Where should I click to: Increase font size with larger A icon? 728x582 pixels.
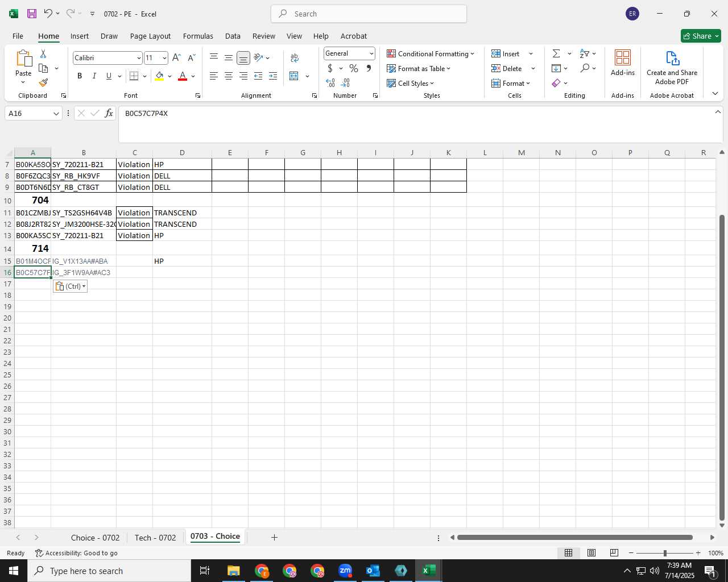click(x=176, y=58)
